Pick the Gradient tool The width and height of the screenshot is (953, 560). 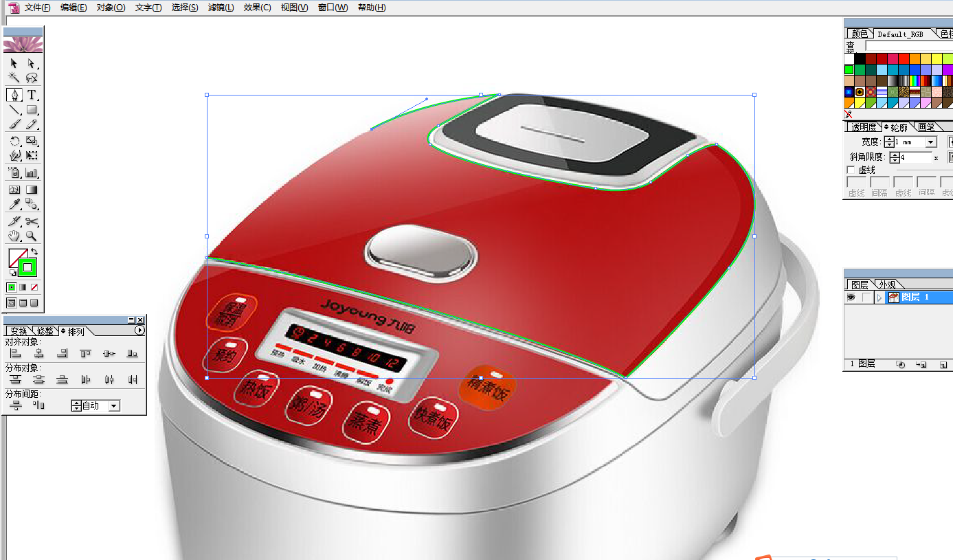click(32, 189)
